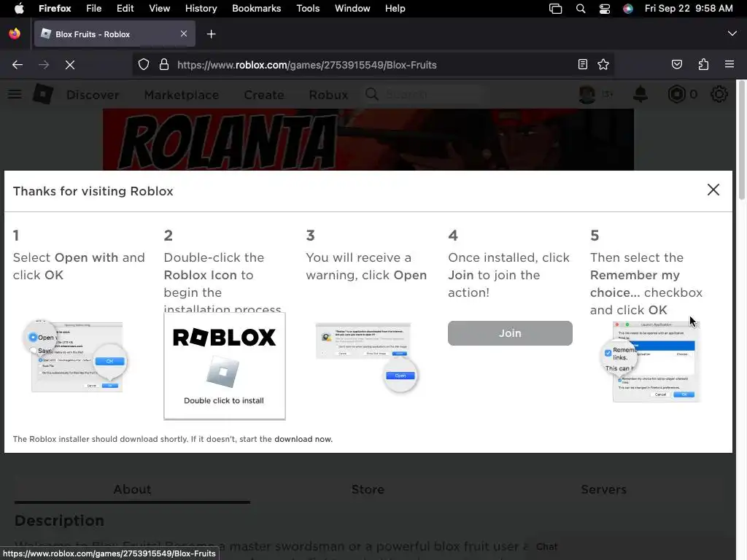
Task: Click the Roblox installer thumbnail
Action: [x=225, y=366]
